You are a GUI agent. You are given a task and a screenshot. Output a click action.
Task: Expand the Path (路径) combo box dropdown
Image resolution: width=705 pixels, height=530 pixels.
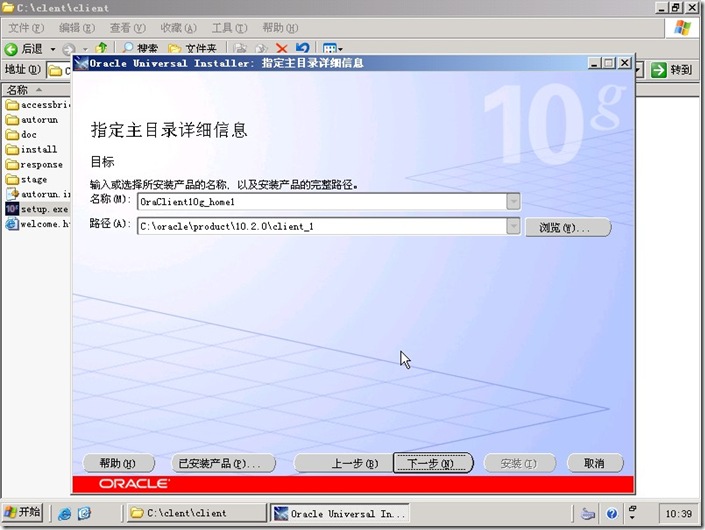tap(513, 226)
